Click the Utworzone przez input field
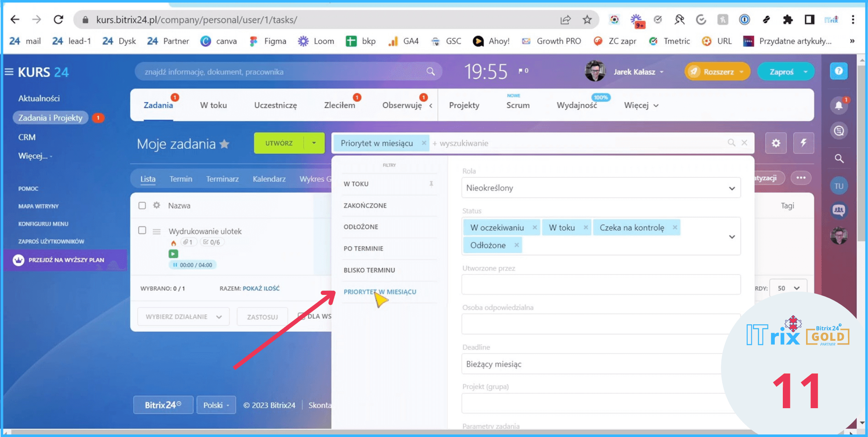868x437 pixels. (601, 284)
